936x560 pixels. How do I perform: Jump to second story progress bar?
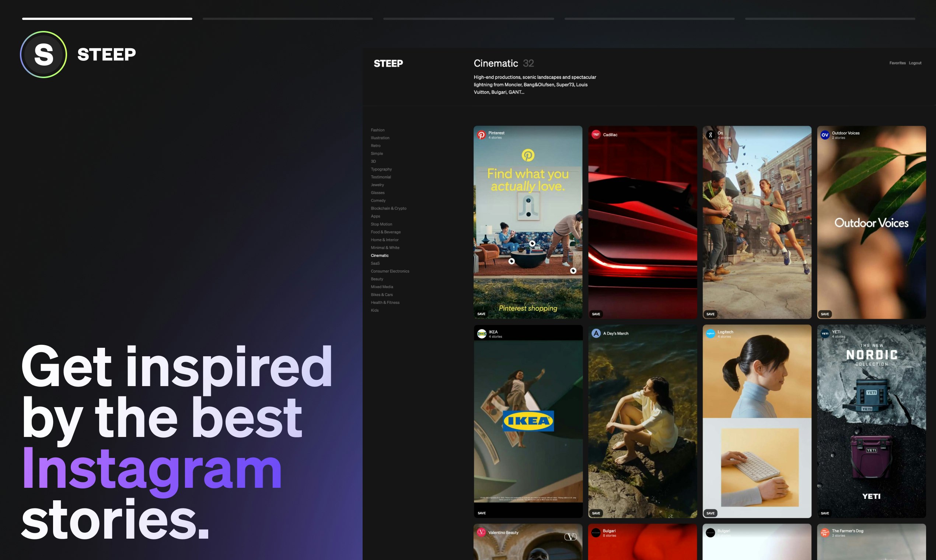[287, 18]
